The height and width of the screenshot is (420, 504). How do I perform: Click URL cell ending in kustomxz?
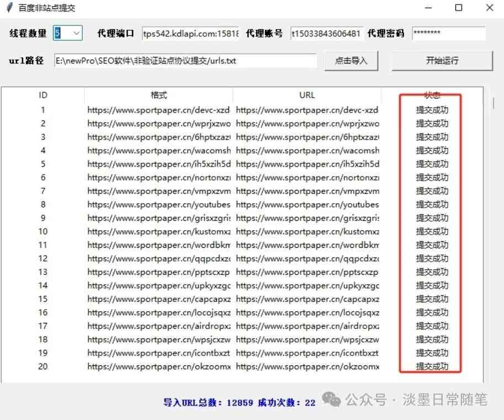tap(307, 231)
